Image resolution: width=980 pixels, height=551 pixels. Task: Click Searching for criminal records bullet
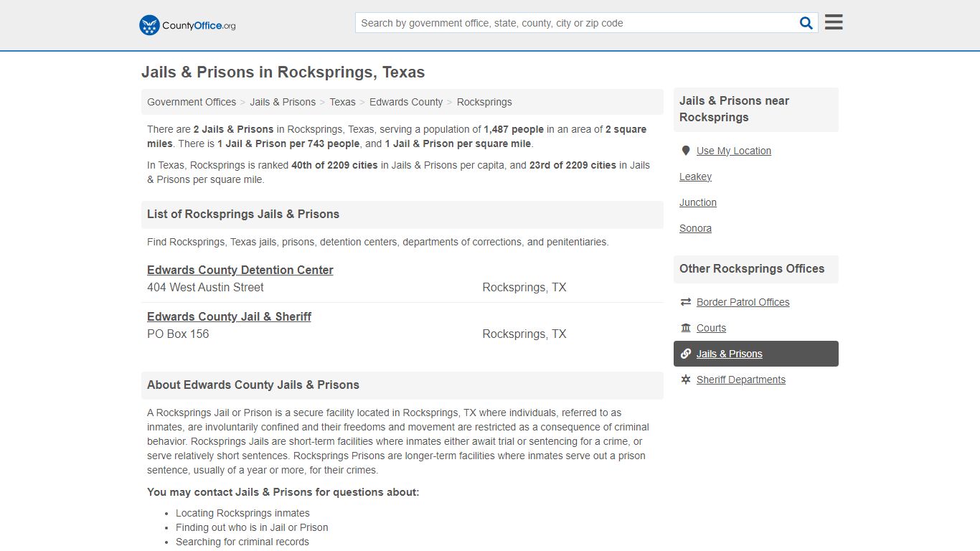point(242,542)
